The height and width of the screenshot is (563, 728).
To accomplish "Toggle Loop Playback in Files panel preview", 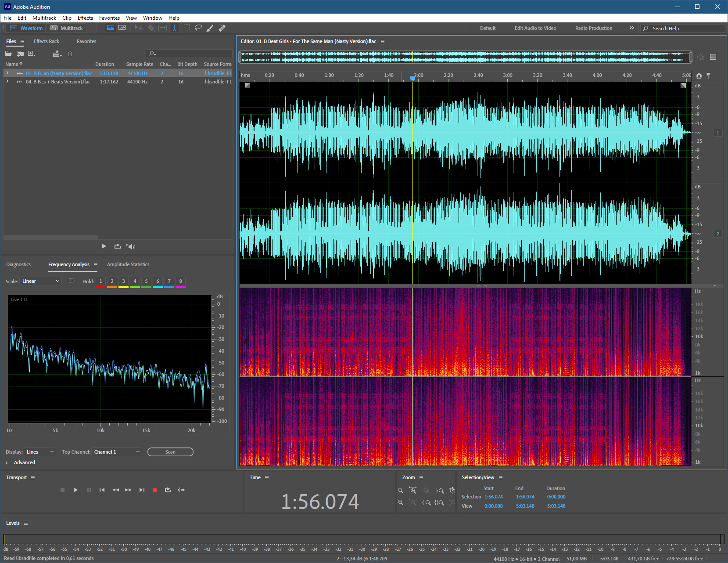I will (117, 246).
